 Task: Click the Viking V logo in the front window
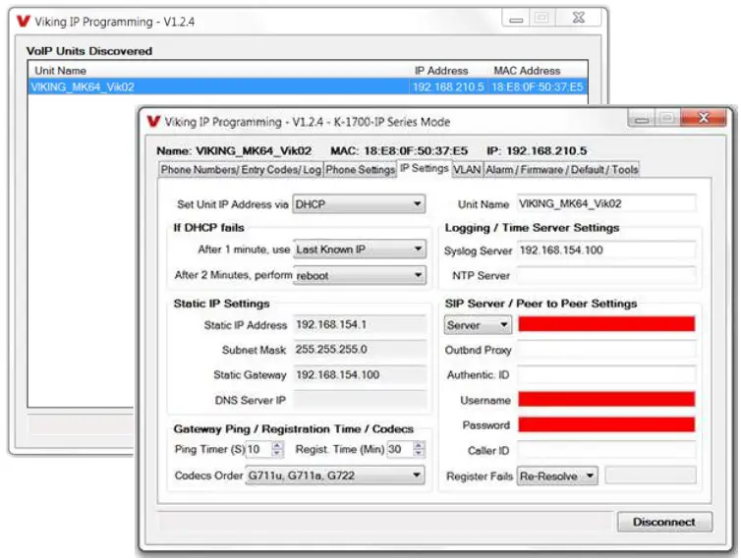click(x=153, y=122)
